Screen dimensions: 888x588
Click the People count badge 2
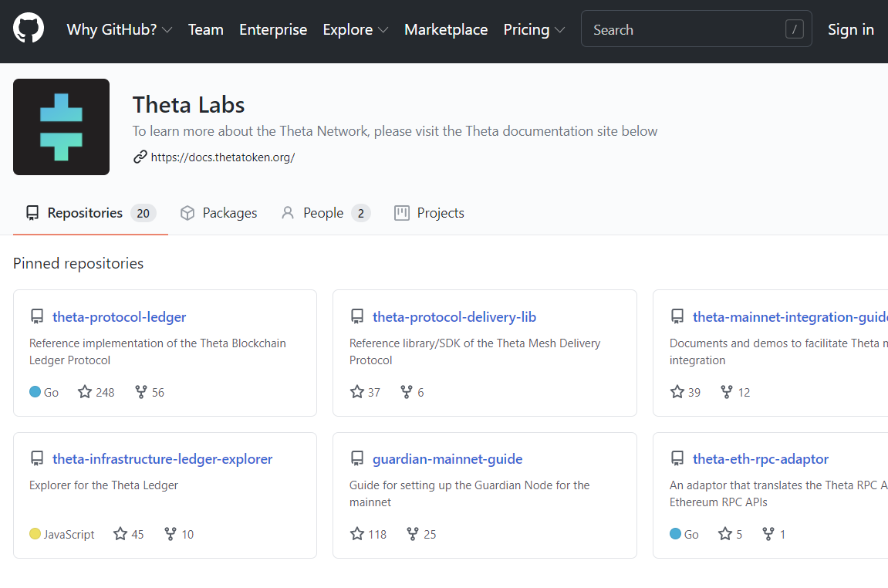tap(361, 213)
